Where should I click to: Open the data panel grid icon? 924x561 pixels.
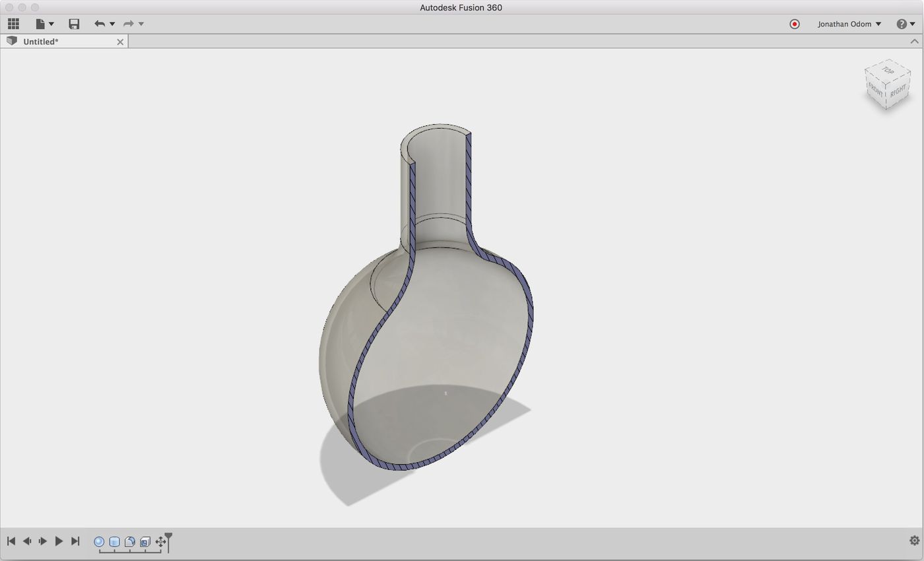pyautogui.click(x=13, y=24)
